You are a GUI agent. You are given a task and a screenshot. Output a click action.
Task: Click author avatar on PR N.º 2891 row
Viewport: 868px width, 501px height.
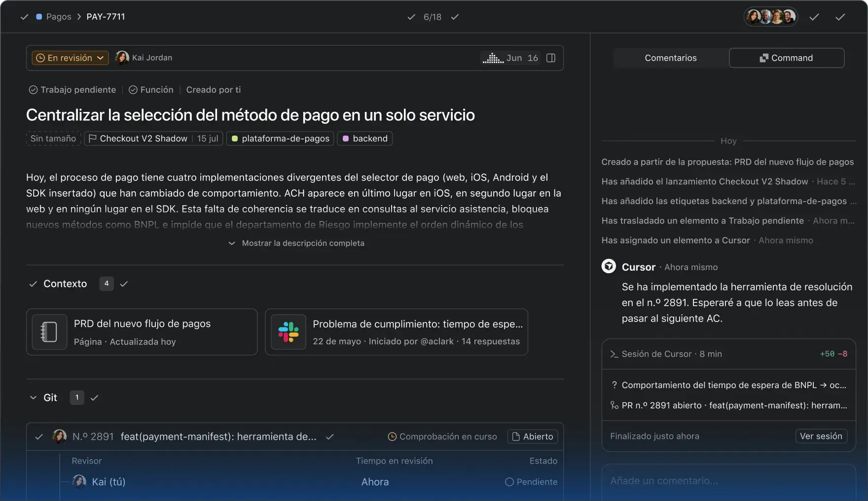60,436
